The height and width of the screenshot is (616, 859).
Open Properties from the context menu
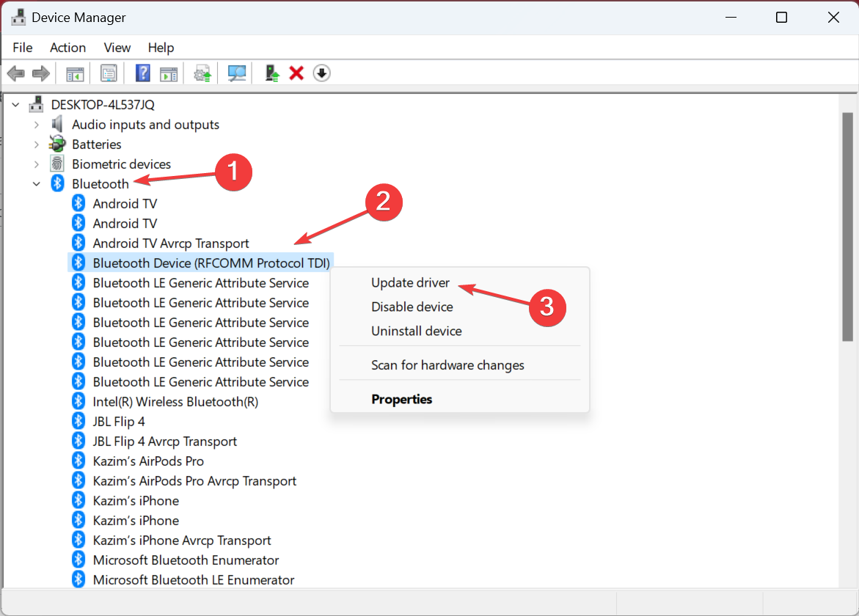[x=401, y=399]
